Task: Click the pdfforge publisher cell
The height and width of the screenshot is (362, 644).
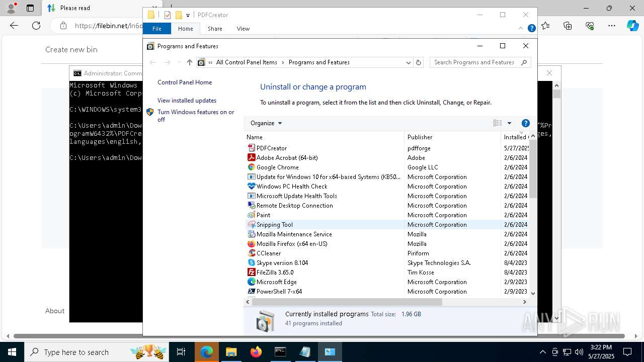Action: tap(419, 148)
